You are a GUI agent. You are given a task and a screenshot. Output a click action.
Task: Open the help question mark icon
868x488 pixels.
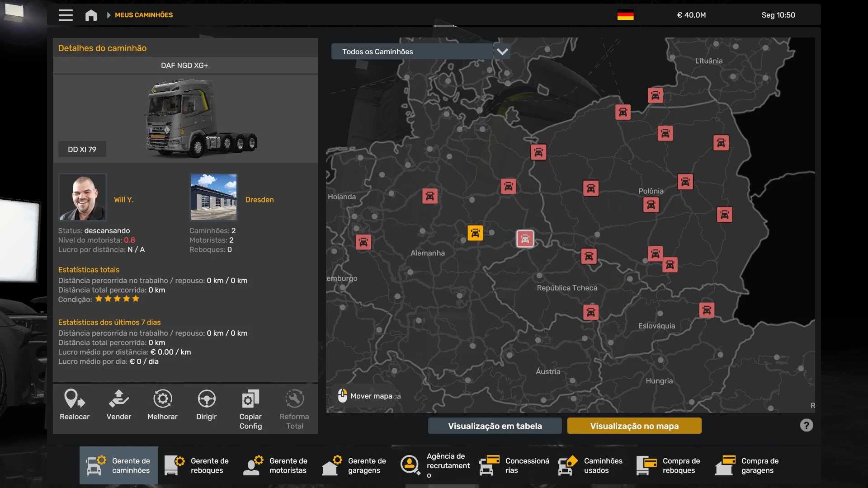[806, 425]
